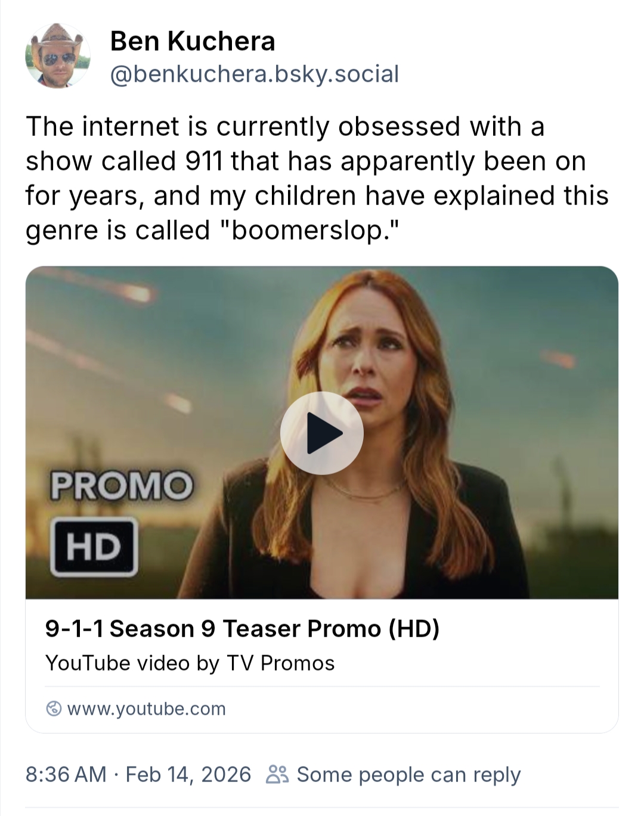Open the @benkuchera.bsky.social handle
The width and height of the screenshot is (644, 816).
point(255,74)
